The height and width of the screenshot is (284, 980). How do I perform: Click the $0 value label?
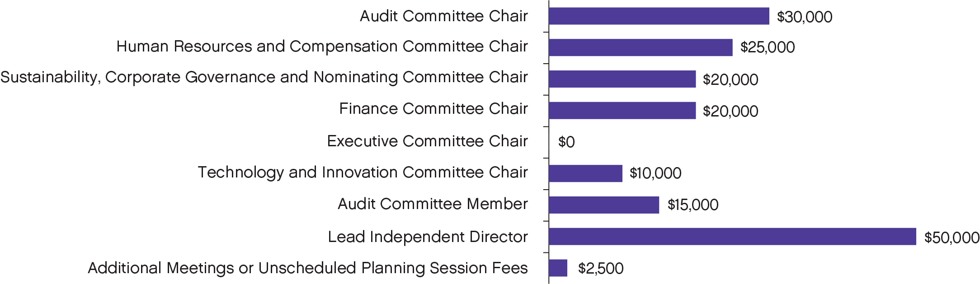tap(566, 142)
